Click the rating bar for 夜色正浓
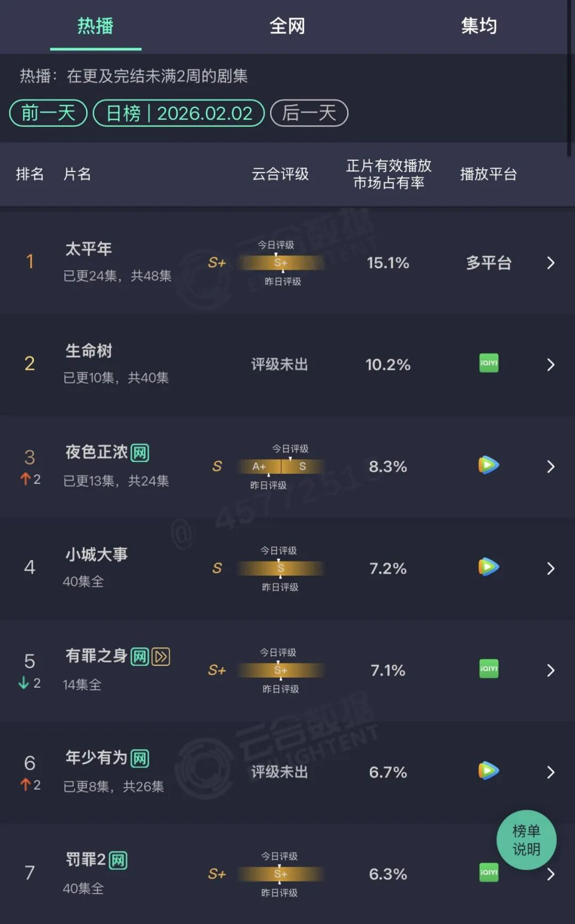 tap(281, 467)
